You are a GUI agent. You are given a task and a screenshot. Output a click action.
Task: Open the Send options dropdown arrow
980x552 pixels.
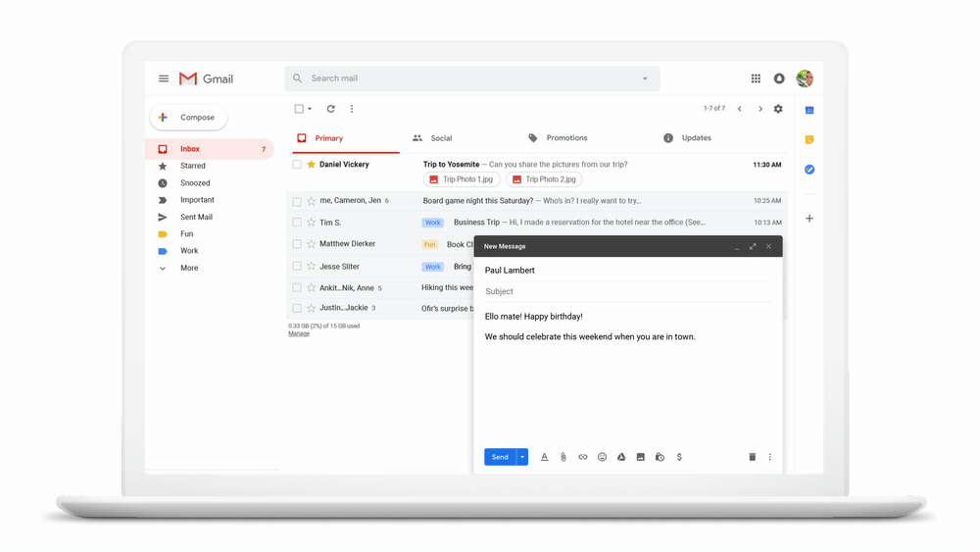pyautogui.click(x=522, y=457)
